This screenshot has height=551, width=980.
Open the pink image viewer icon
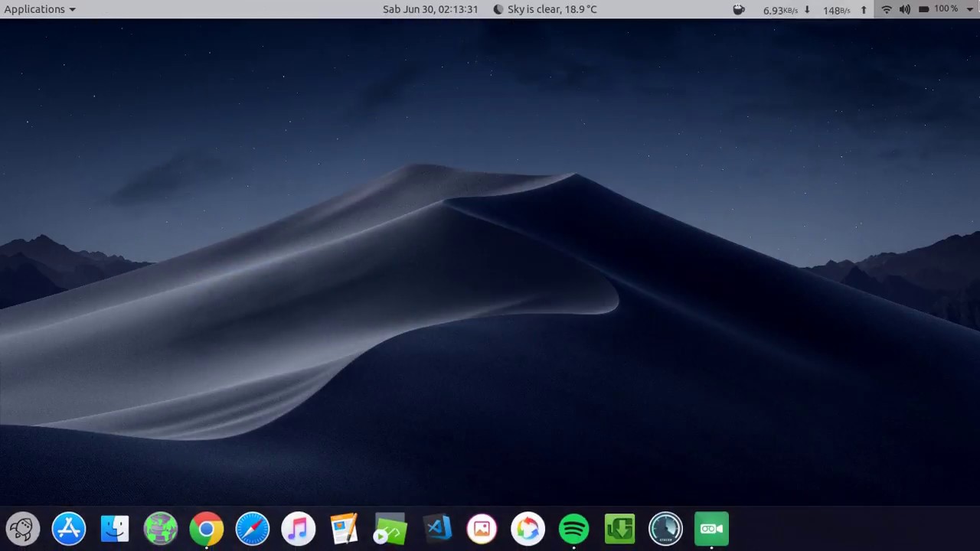[482, 529]
